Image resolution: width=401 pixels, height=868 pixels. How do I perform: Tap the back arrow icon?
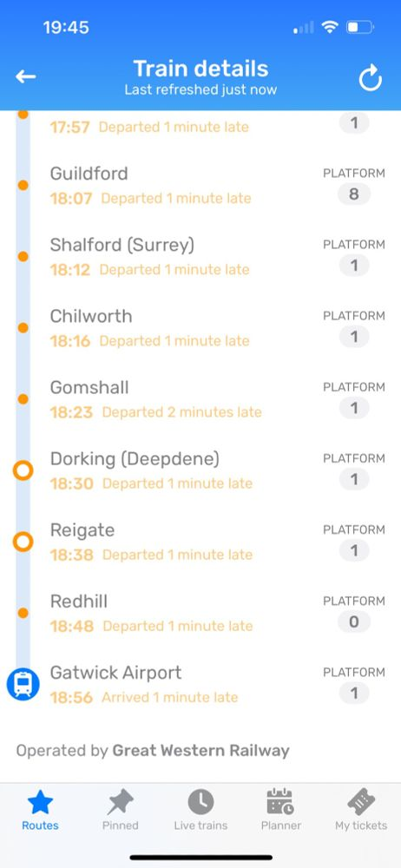click(25, 77)
